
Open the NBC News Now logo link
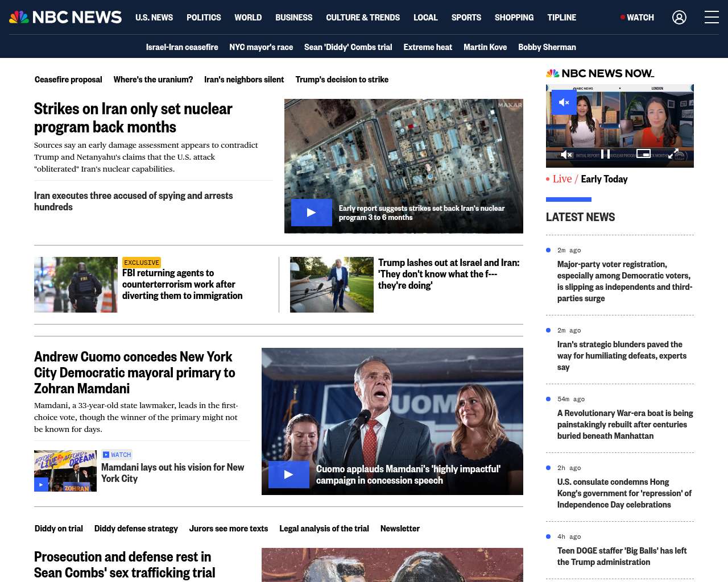(x=600, y=73)
